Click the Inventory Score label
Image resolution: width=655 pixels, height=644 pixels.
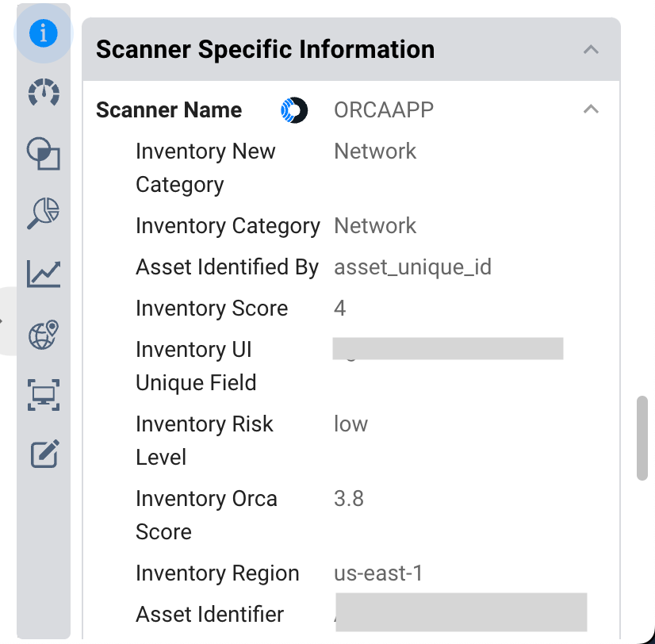pyautogui.click(x=212, y=309)
